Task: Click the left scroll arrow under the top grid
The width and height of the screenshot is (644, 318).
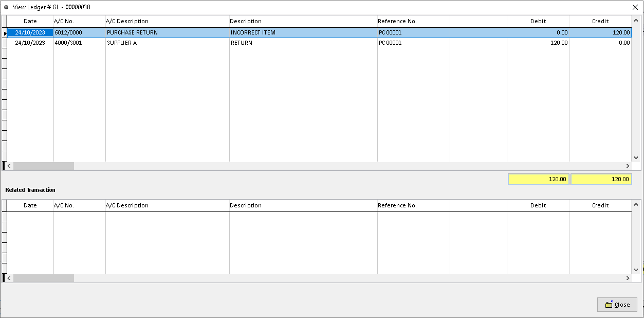Action: [x=8, y=166]
